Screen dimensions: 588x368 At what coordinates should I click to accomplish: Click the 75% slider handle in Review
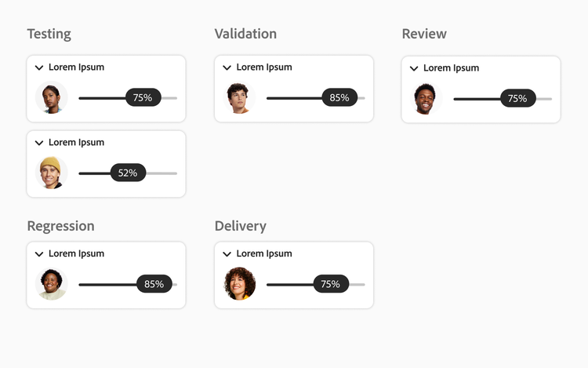tap(517, 99)
